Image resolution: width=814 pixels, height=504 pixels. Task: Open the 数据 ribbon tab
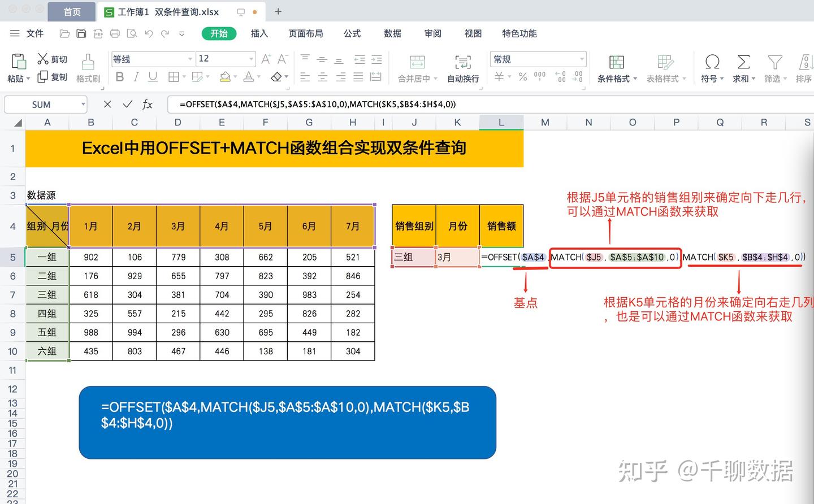pyautogui.click(x=392, y=33)
